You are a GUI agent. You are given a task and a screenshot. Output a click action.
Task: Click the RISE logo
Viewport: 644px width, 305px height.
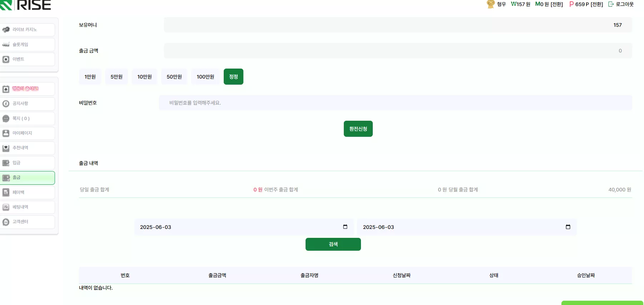(x=25, y=5)
